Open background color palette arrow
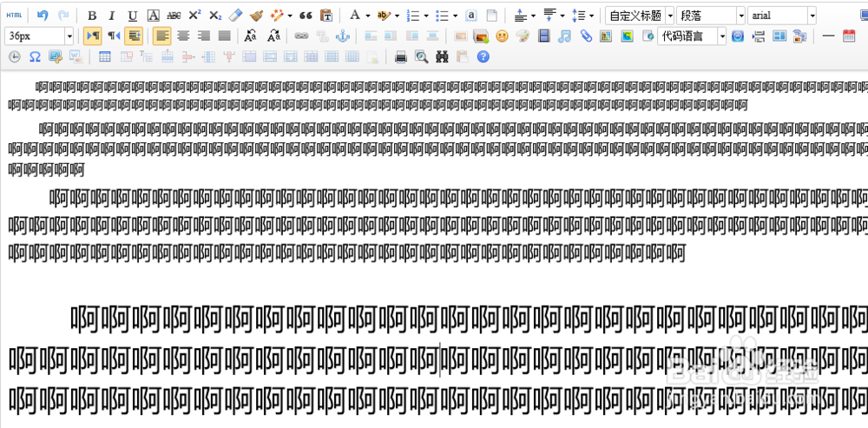The height and width of the screenshot is (428, 868). pos(397,16)
